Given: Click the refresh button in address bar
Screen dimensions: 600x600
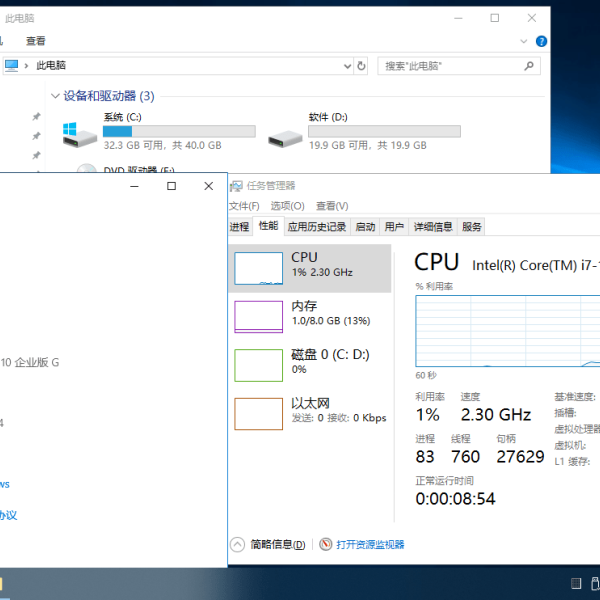Looking at the screenshot, I should [x=361, y=66].
